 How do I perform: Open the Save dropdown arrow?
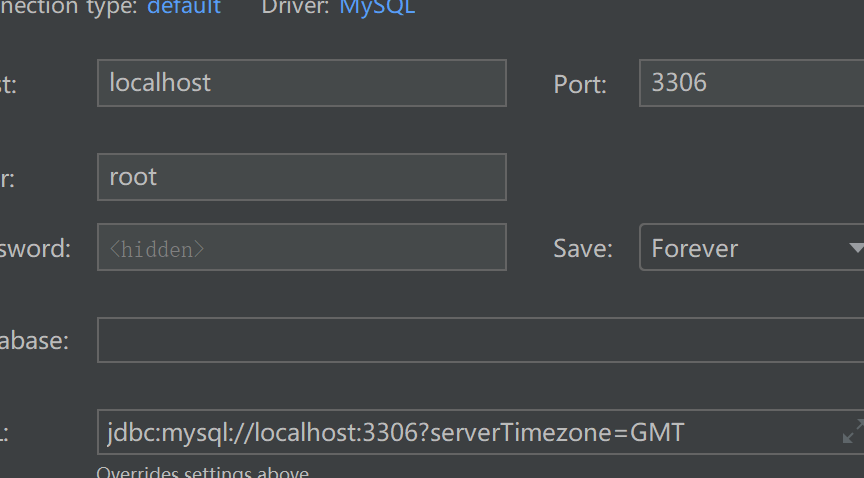pyautogui.click(x=855, y=247)
